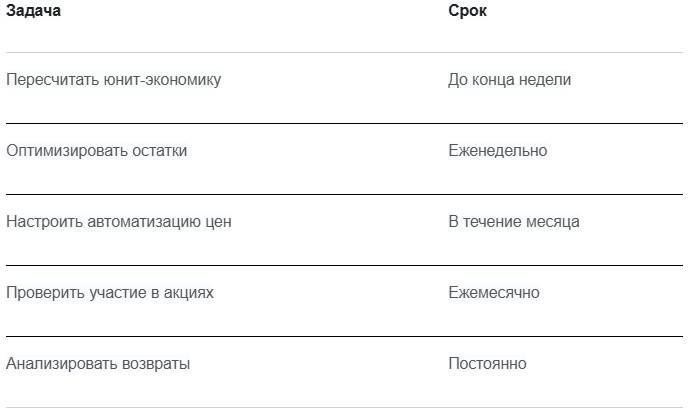The width and height of the screenshot is (690, 414).
Task: Click the "До конца недели" deadline cell
Action: [x=509, y=80]
